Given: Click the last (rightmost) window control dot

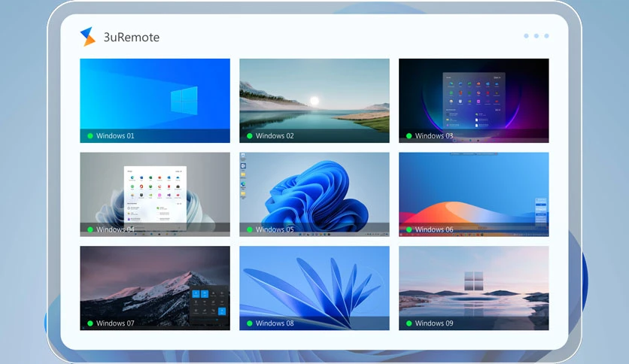Looking at the screenshot, I should tap(546, 36).
